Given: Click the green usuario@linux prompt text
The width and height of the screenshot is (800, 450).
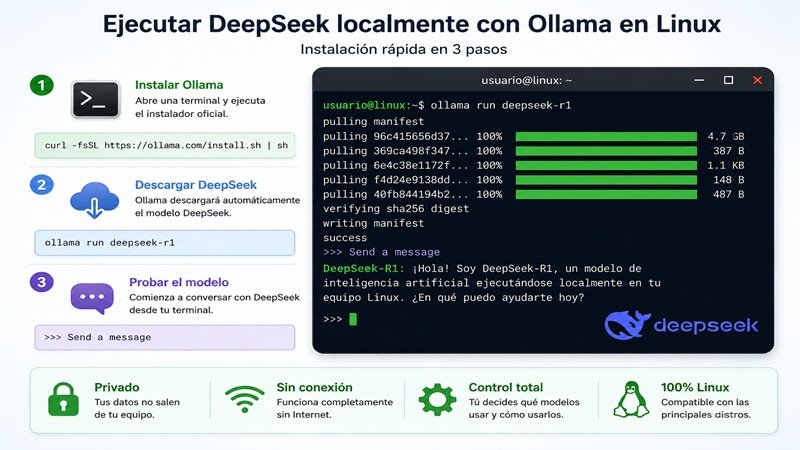Looking at the screenshot, I should (x=367, y=106).
